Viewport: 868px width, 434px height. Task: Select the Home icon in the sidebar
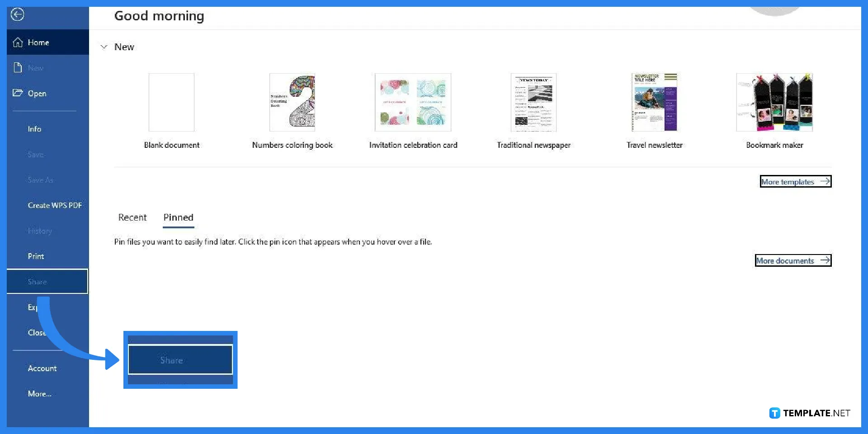coord(18,42)
